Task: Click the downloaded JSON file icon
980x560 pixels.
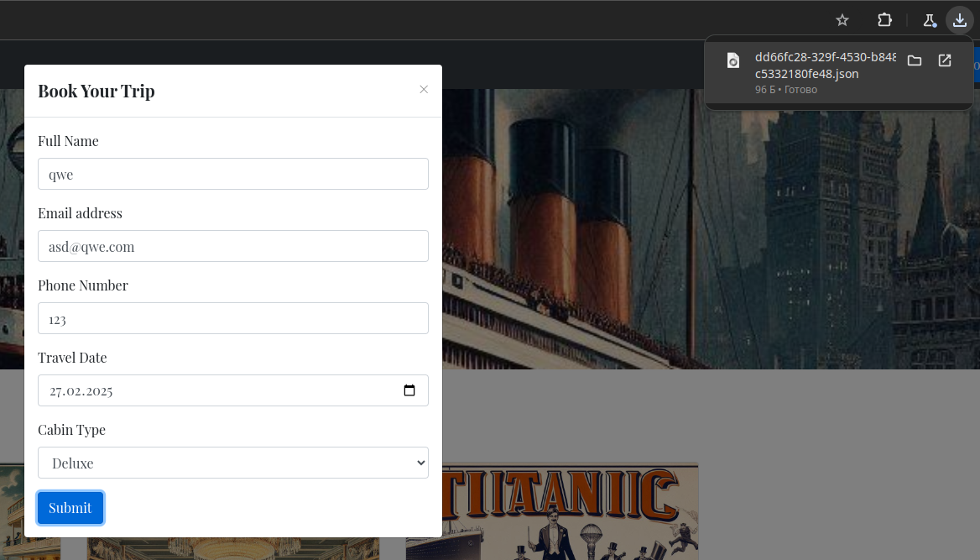Action: tap(733, 60)
